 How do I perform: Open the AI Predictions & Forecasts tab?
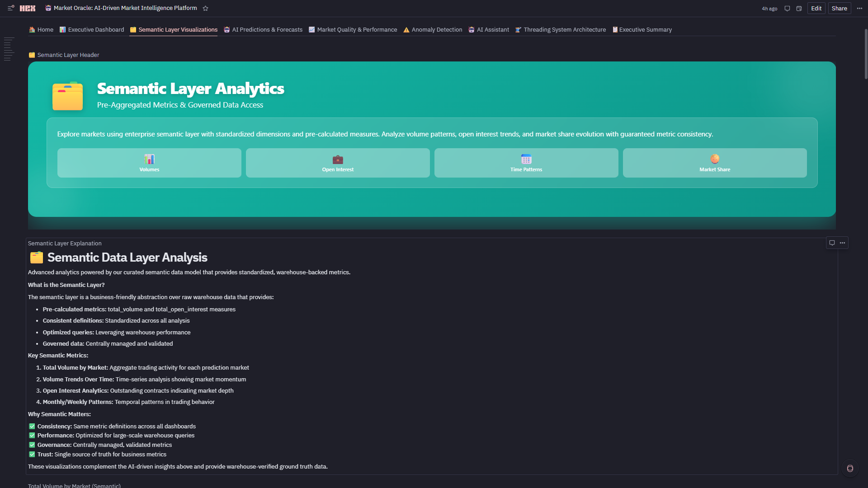click(x=263, y=30)
